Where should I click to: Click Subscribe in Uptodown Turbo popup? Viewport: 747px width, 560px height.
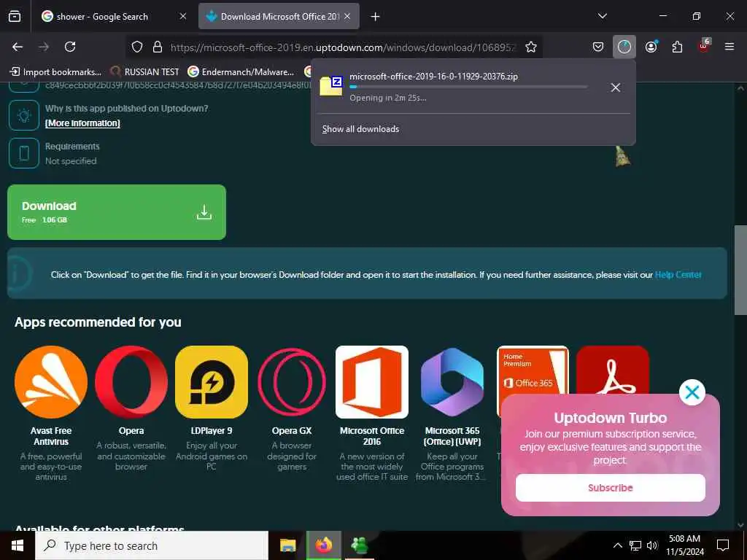click(x=611, y=488)
